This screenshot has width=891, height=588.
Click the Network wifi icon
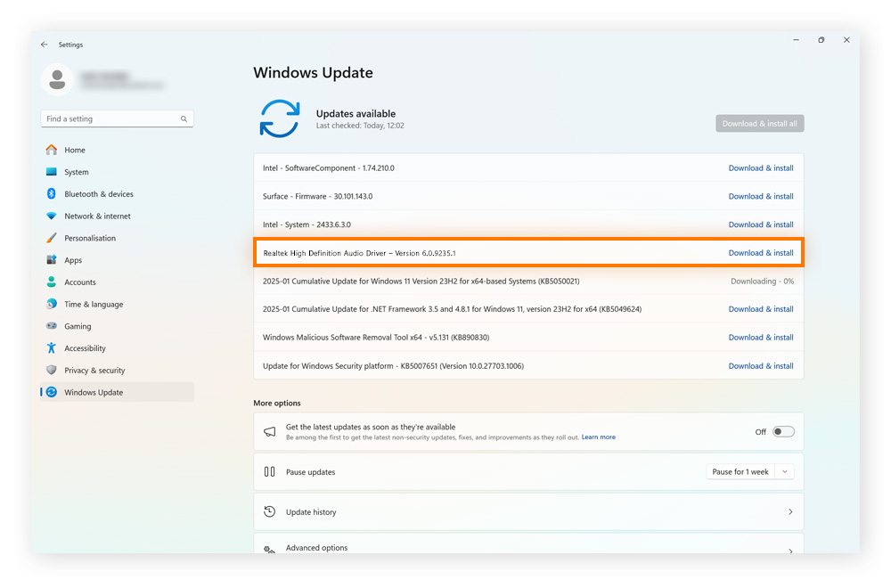(x=52, y=216)
